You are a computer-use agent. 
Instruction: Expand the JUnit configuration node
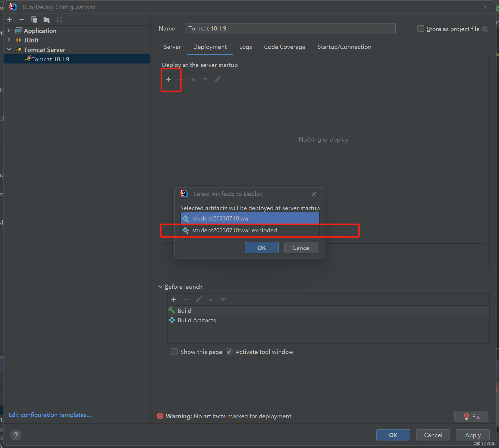tap(9, 40)
